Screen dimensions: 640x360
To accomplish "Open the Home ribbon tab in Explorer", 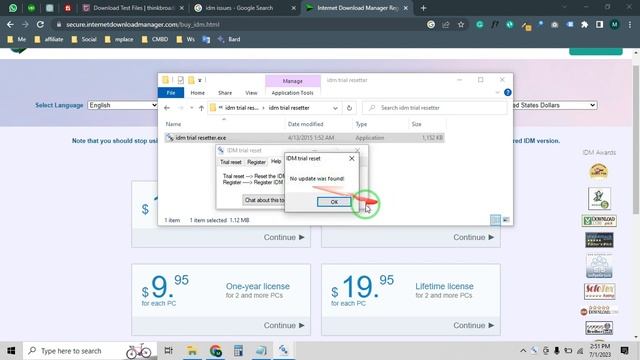I will [x=198, y=93].
